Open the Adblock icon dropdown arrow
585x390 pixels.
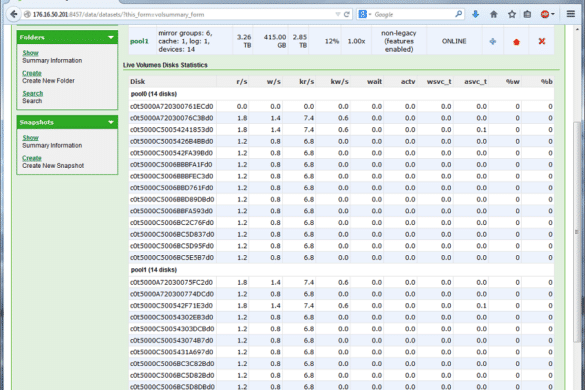point(553,14)
